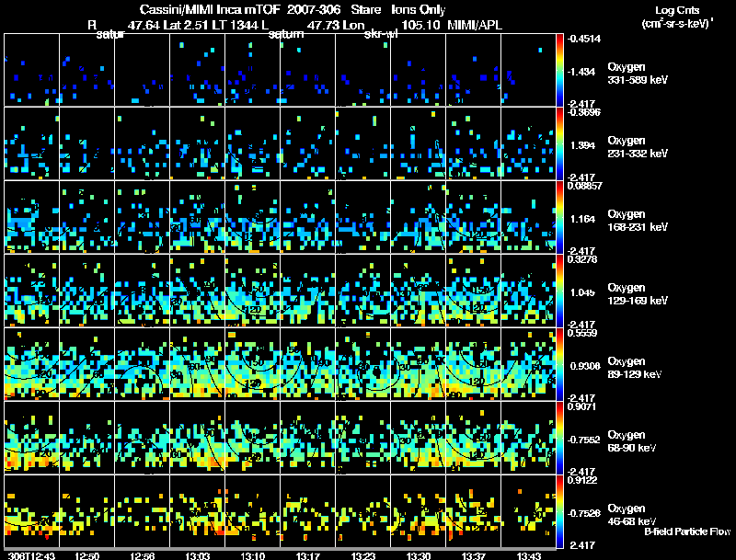Click the 0.5559 colorbar value

pyautogui.click(x=582, y=333)
